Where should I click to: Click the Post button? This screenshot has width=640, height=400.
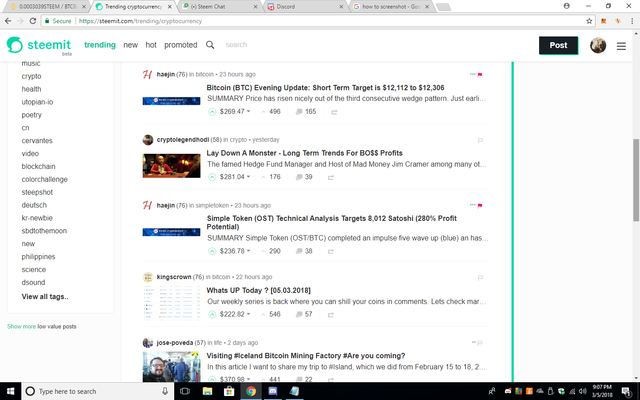click(x=558, y=45)
